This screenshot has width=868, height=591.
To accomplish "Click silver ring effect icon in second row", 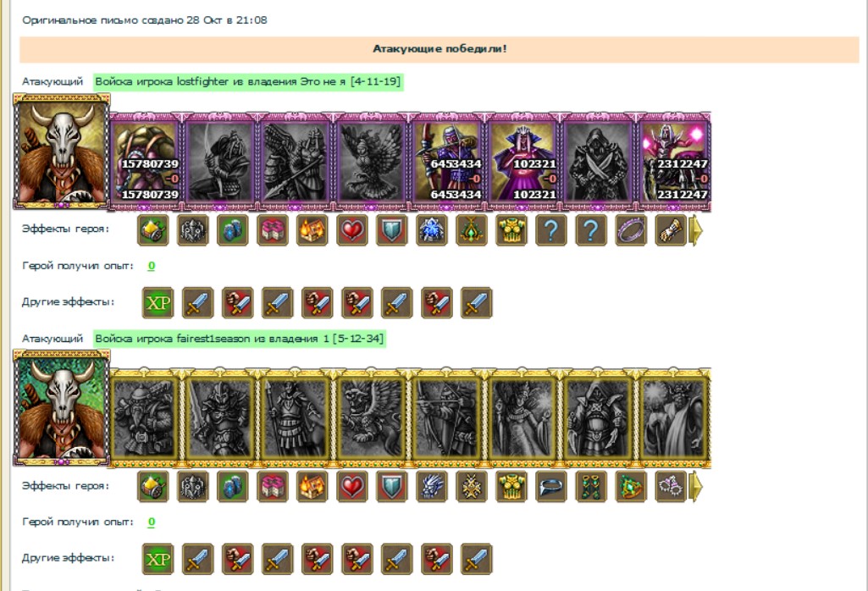I will click(x=551, y=487).
